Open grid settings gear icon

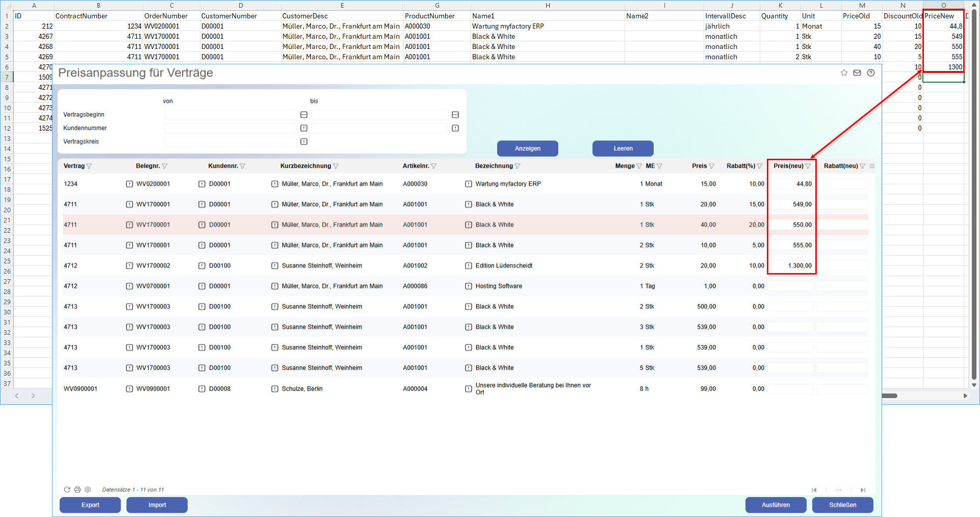pos(88,489)
